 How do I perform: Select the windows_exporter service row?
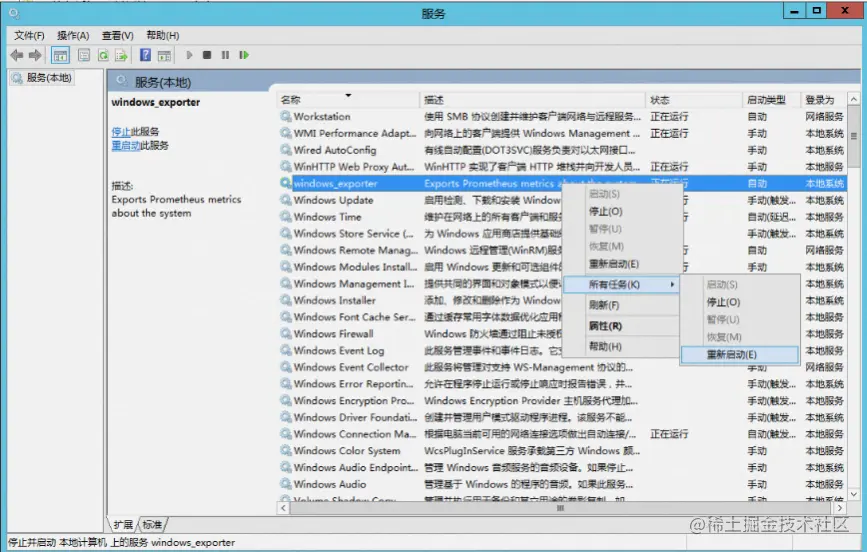[x=561, y=183]
